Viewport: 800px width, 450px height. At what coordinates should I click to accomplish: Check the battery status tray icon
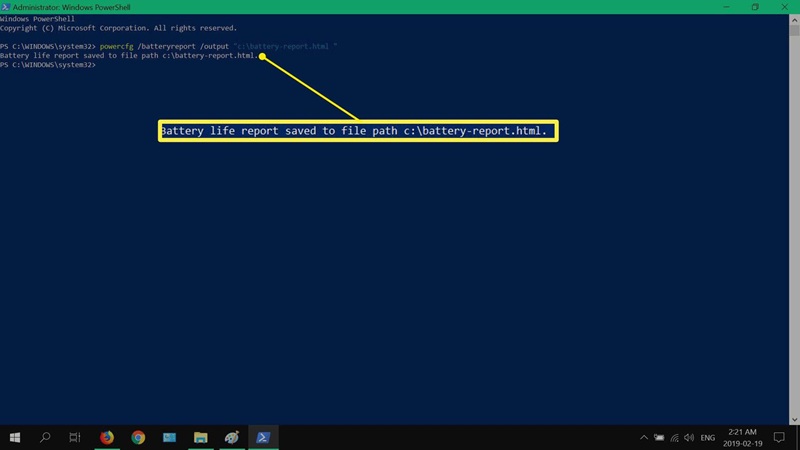(x=659, y=437)
